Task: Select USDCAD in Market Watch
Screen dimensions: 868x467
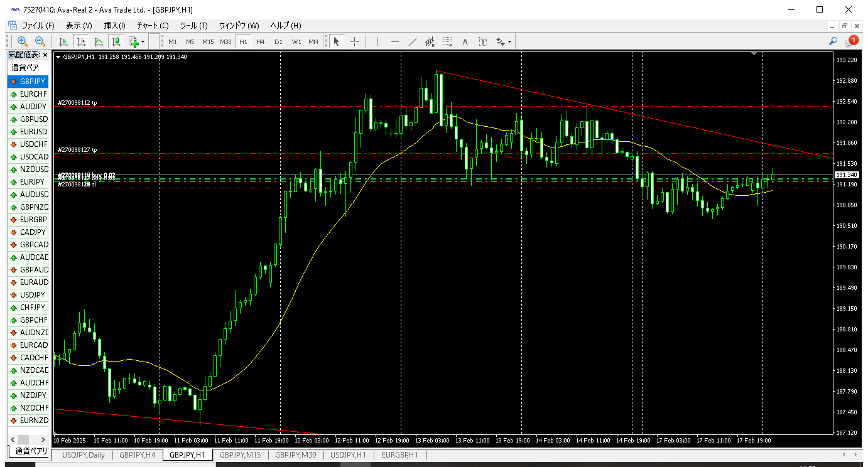Action: 28,157
